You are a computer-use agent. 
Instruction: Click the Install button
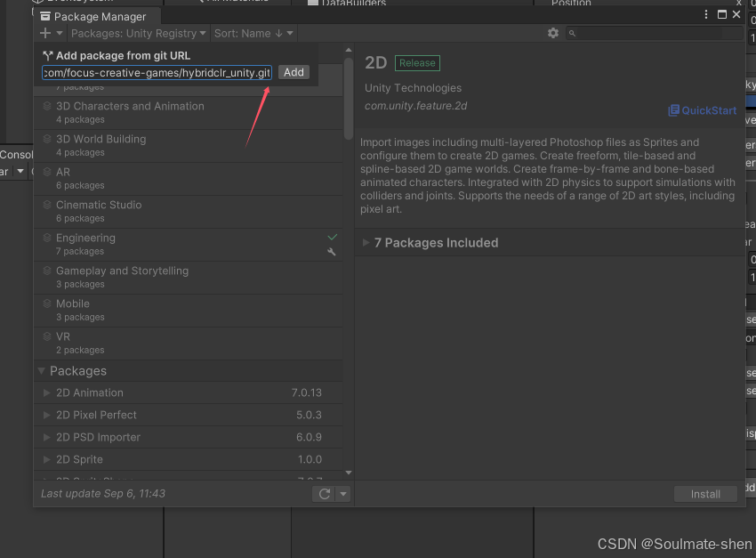point(705,494)
